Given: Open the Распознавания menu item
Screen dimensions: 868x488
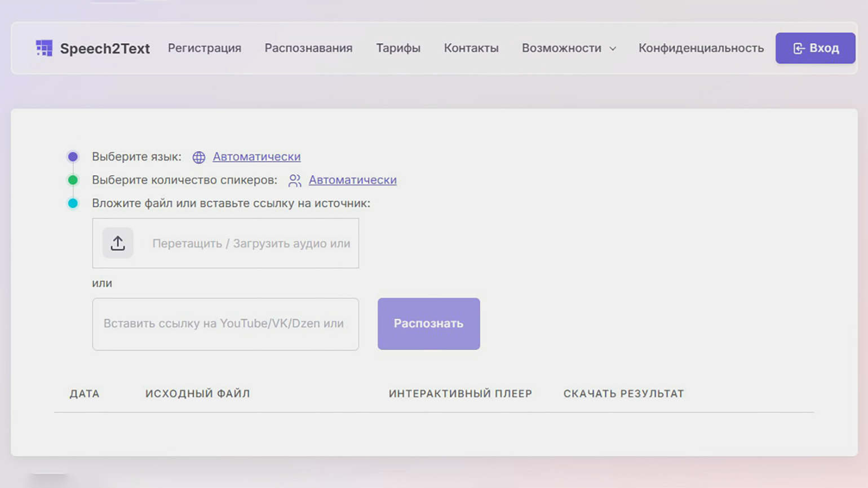Looking at the screenshot, I should pyautogui.click(x=308, y=48).
